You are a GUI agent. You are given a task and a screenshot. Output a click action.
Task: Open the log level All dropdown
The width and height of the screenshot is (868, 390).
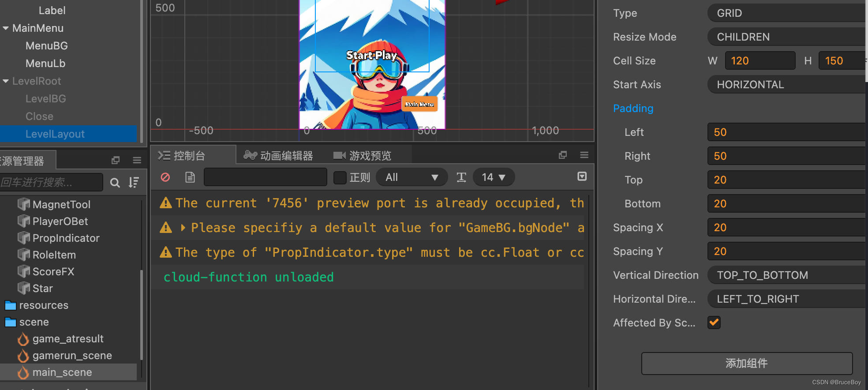pyautogui.click(x=412, y=177)
